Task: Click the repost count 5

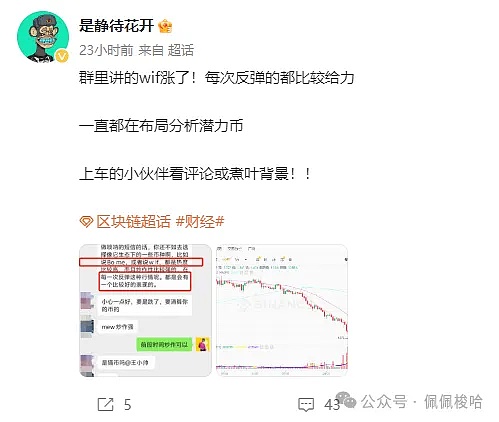Action: [128, 405]
